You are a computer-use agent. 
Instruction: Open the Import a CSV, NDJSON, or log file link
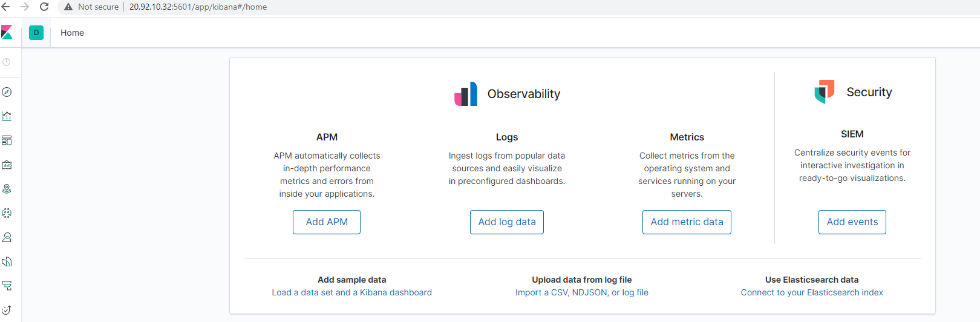[582, 292]
